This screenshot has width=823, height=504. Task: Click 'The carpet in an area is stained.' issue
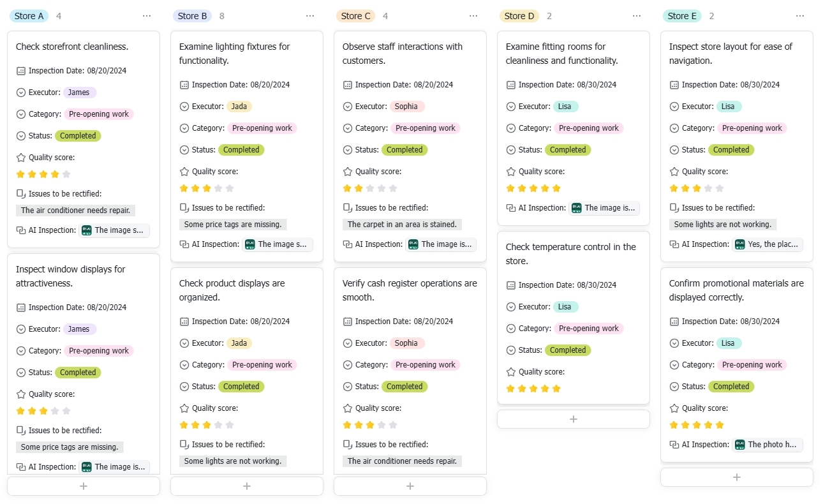pyautogui.click(x=403, y=225)
